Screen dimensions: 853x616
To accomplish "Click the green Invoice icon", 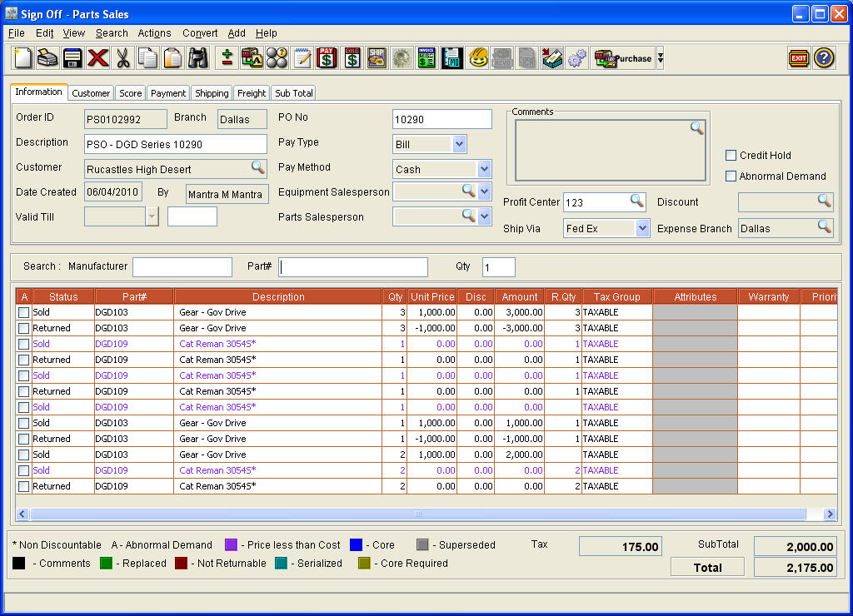I will 426,57.
